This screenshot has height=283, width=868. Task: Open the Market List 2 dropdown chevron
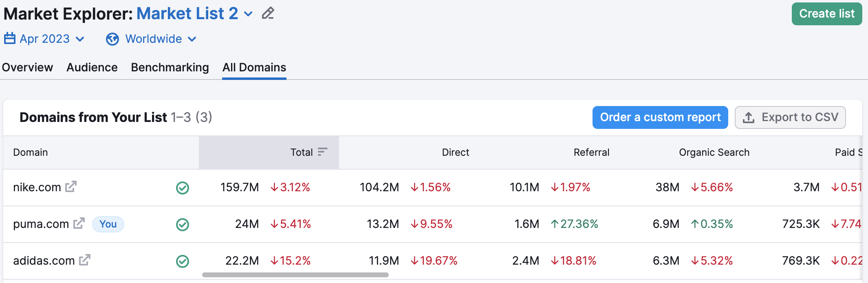click(x=248, y=15)
